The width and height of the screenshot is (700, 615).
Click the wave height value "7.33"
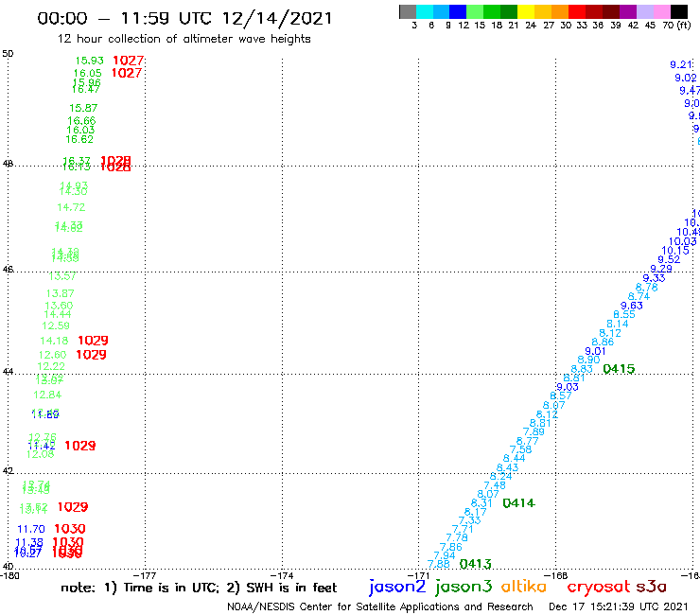pyautogui.click(x=469, y=520)
